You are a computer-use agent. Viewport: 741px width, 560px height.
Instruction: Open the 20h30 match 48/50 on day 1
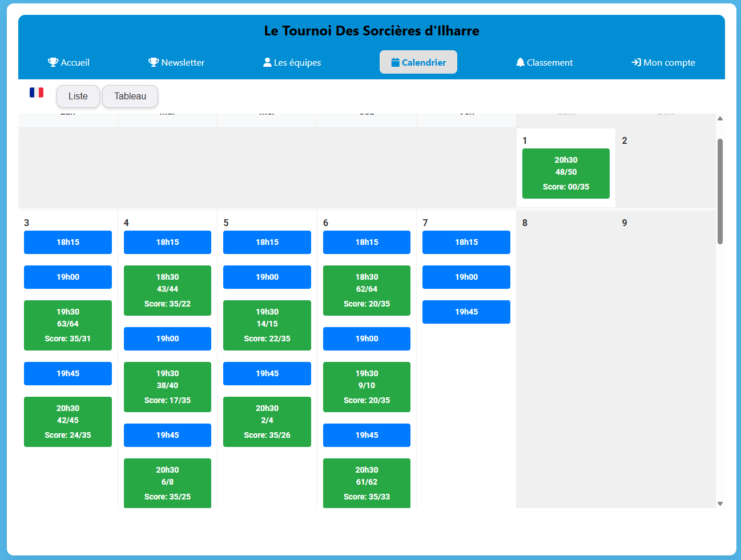pyautogui.click(x=566, y=173)
